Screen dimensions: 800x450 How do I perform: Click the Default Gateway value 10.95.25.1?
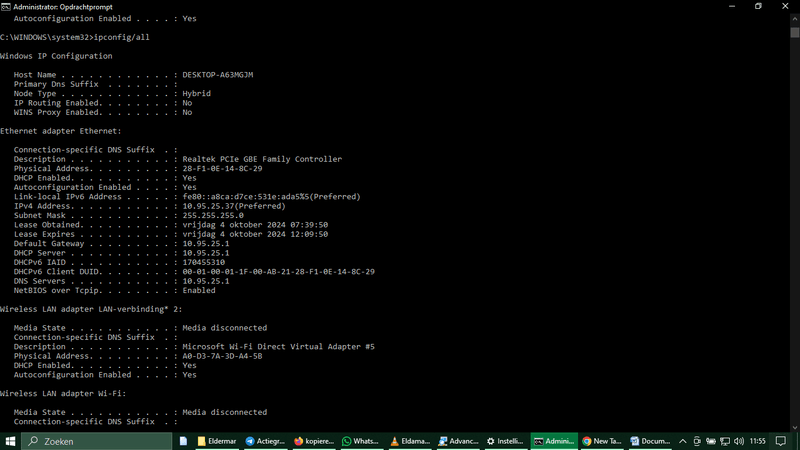(x=206, y=243)
